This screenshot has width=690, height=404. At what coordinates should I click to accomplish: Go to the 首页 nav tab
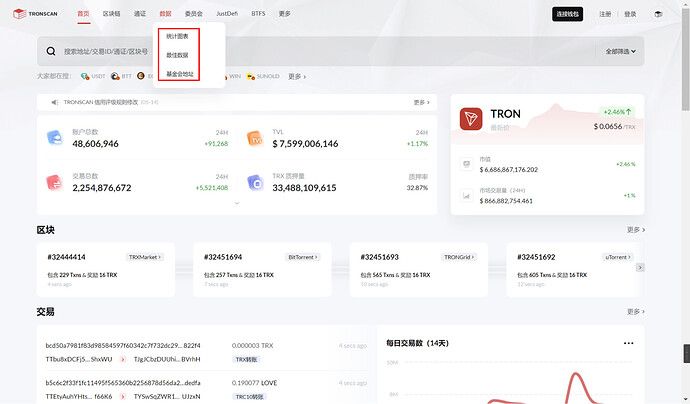(83, 14)
